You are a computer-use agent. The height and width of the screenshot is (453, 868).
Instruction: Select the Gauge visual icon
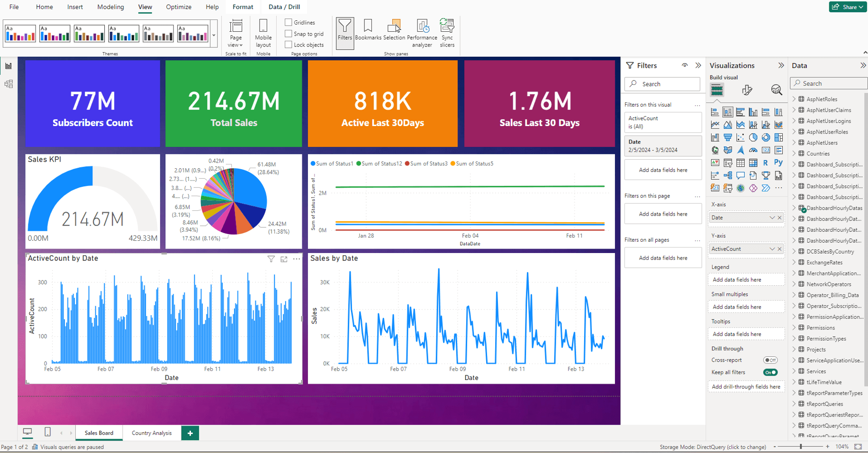pyautogui.click(x=753, y=150)
